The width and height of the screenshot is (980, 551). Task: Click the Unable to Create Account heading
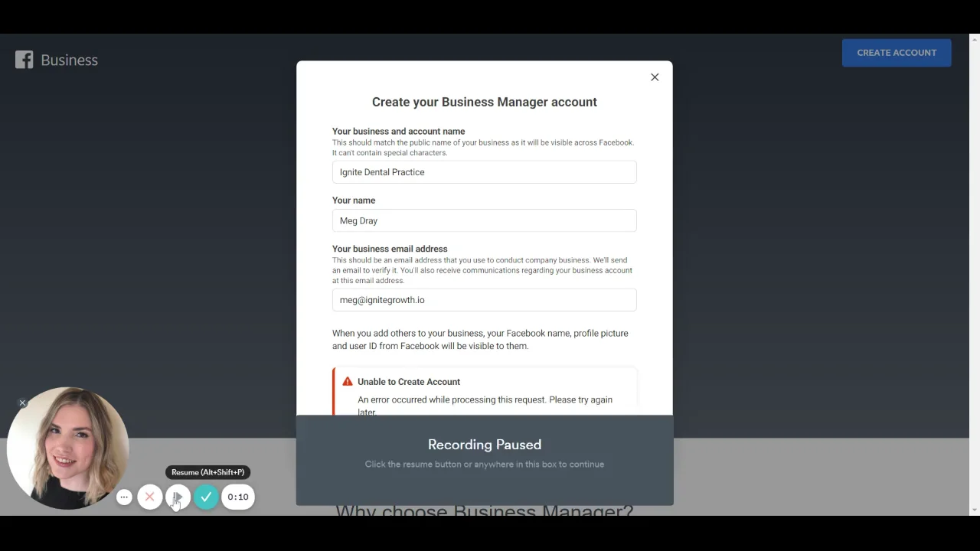409,381
